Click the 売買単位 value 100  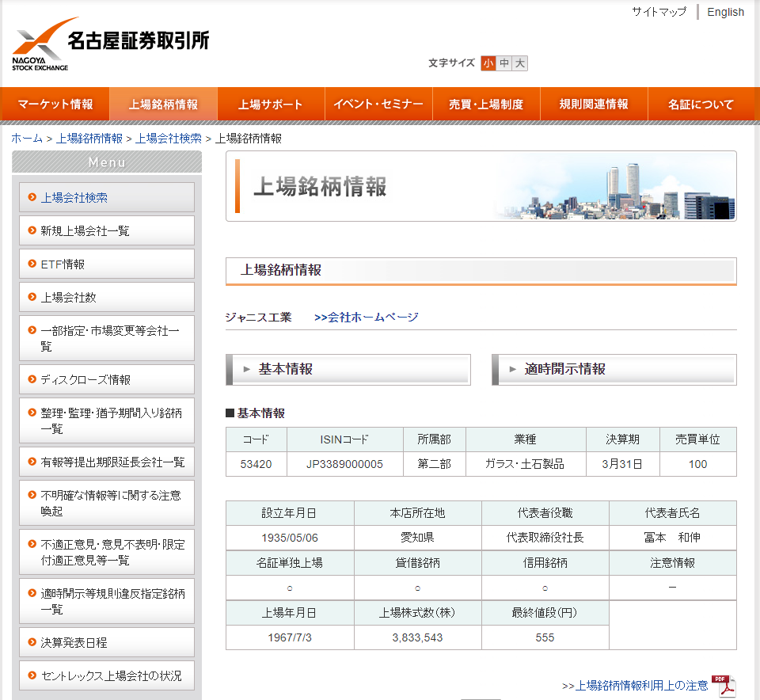tap(698, 464)
